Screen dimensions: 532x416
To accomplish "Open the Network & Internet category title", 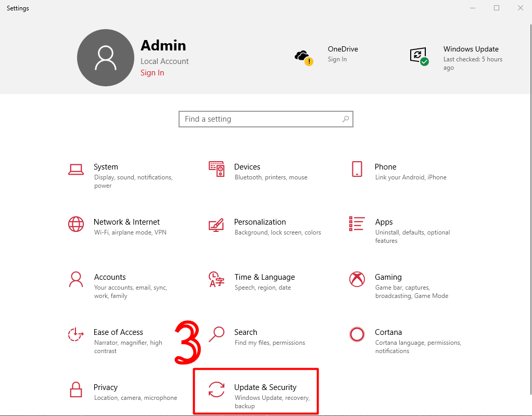I will click(126, 222).
